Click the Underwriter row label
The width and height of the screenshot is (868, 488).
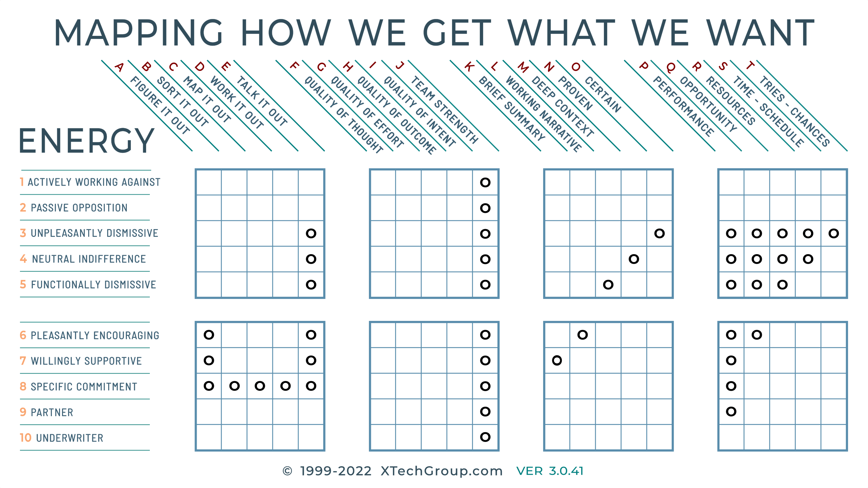pyautogui.click(x=69, y=438)
